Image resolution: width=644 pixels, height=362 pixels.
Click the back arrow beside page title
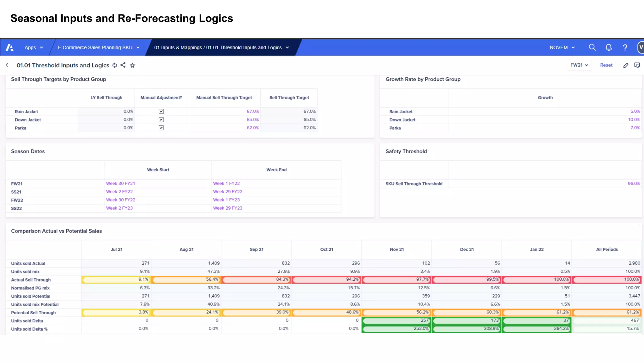coord(7,65)
